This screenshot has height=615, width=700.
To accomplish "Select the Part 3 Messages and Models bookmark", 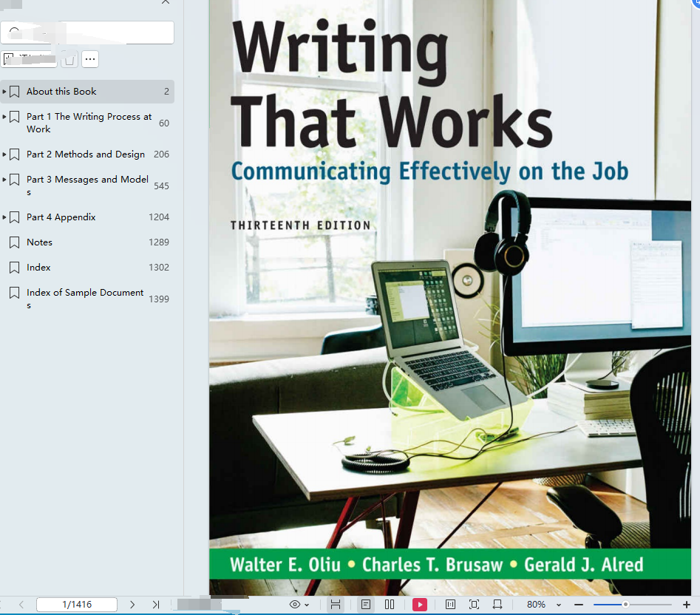I will [87, 186].
